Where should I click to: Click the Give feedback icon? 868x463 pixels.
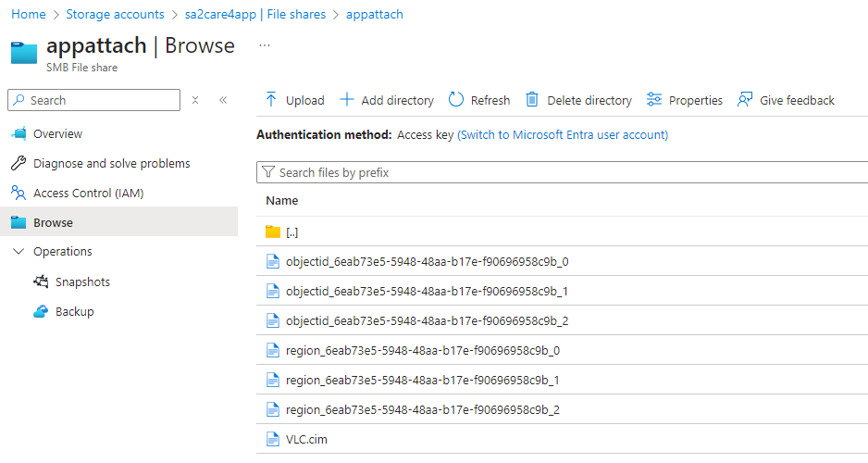745,100
